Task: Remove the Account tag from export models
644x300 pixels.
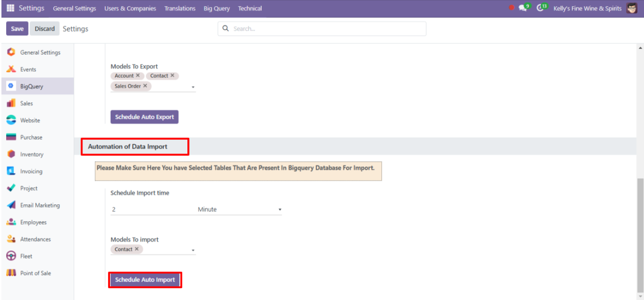Action: [138, 76]
